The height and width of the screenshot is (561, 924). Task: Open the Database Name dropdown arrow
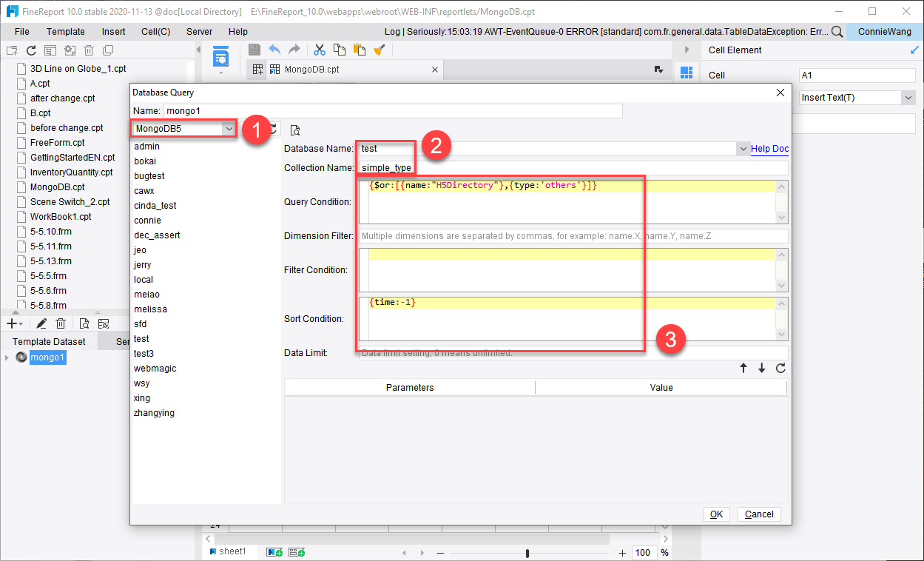pyautogui.click(x=743, y=148)
